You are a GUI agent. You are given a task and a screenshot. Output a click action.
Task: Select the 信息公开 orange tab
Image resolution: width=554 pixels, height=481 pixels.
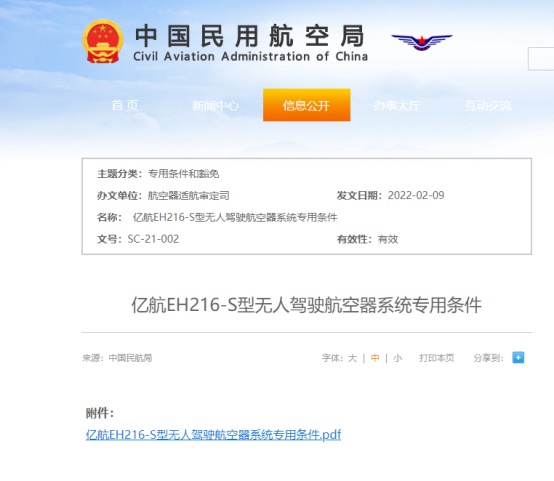[306, 105]
